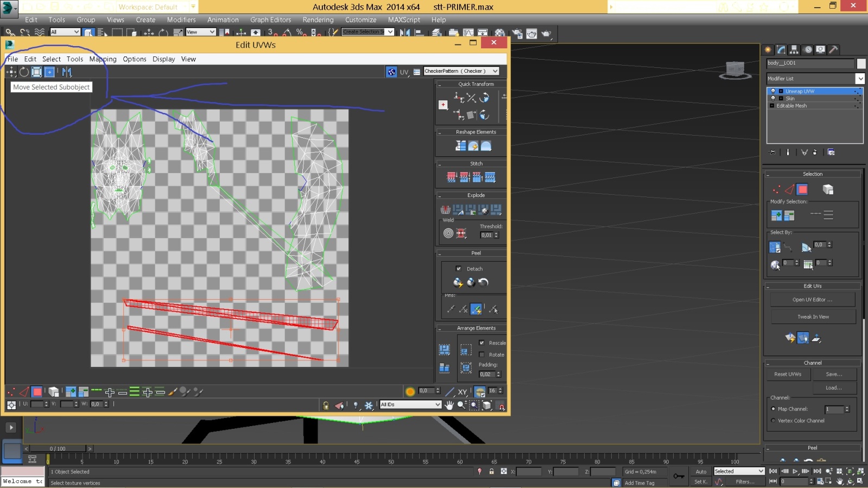Screen dimensions: 868x488
Task: Click the Pan View hand icon in UV editor
Action: point(449,405)
